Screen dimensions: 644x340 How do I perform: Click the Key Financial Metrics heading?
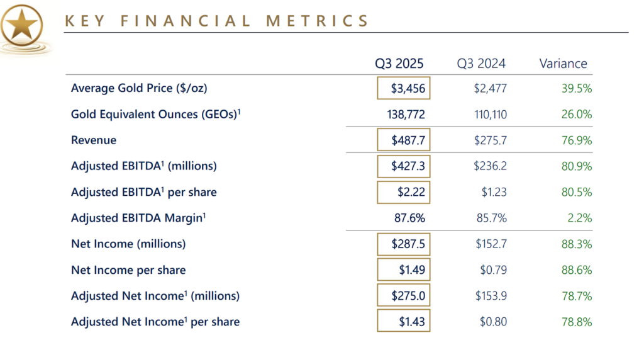(216, 20)
